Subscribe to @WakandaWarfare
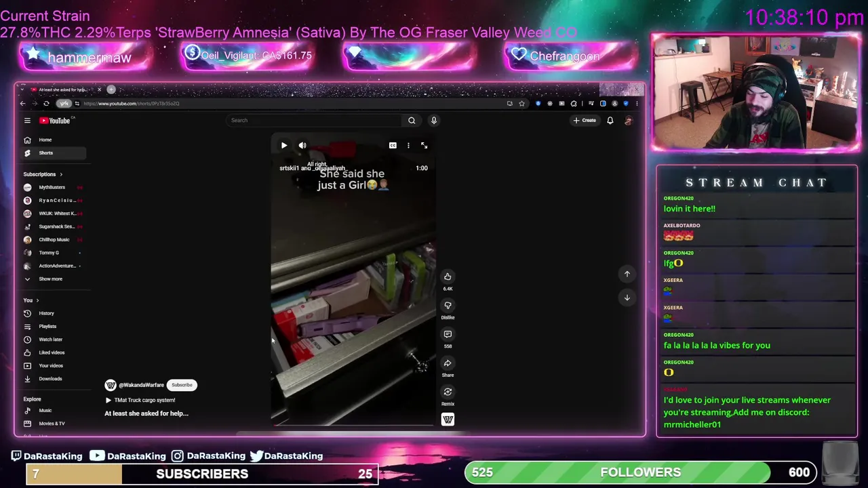 pos(182,385)
